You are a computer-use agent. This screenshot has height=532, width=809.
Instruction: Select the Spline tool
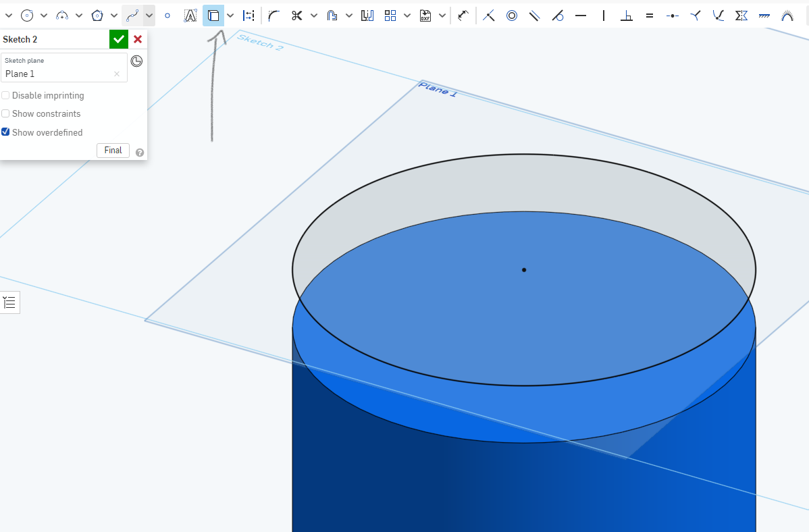tap(132, 16)
